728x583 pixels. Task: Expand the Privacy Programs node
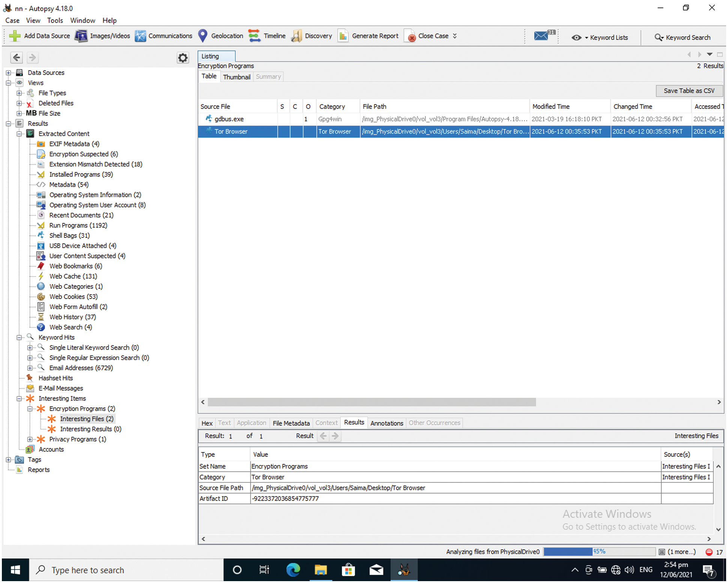tap(30, 439)
